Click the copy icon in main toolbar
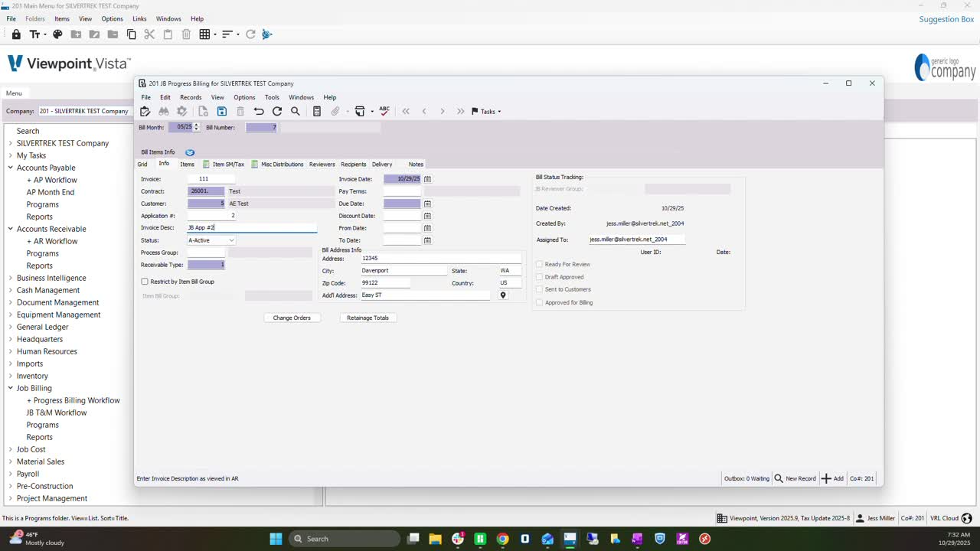This screenshot has width=980, height=551. tap(131, 34)
